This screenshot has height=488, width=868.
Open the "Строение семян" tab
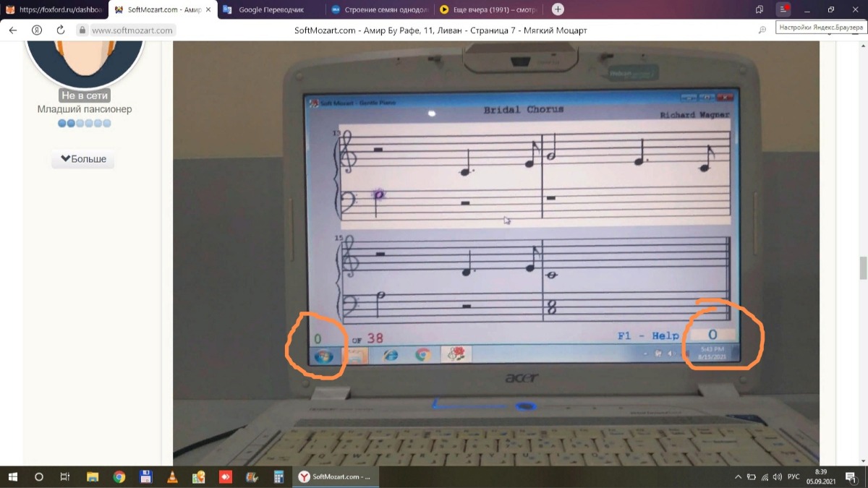(x=380, y=9)
